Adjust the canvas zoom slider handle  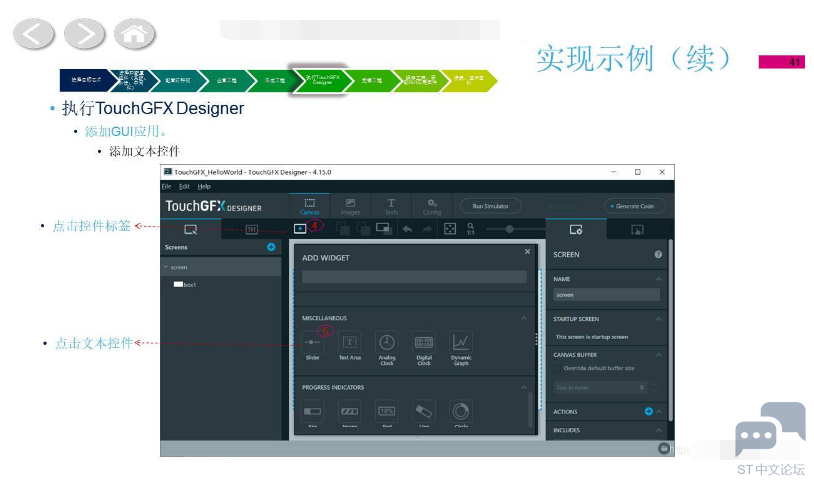(510, 229)
